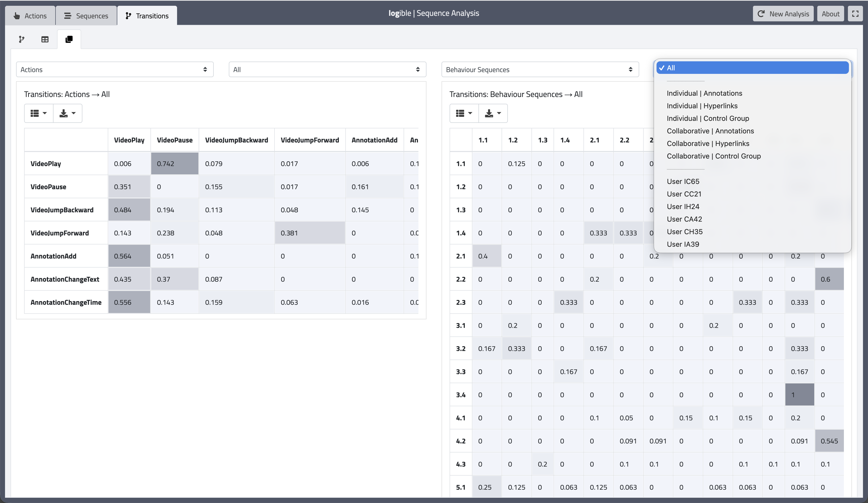Switch to the Sequences tab
This screenshot has width=868, height=503.
click(x=86, y=16)
